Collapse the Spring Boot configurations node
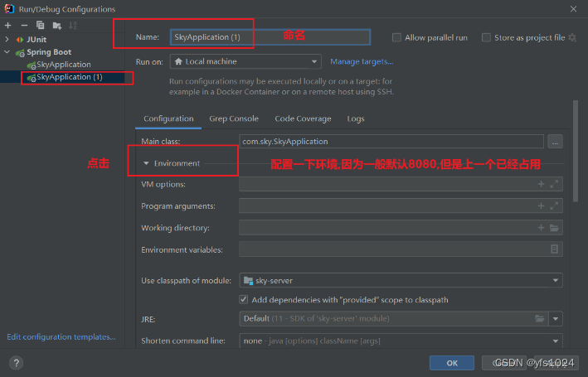 coord(7,51)
